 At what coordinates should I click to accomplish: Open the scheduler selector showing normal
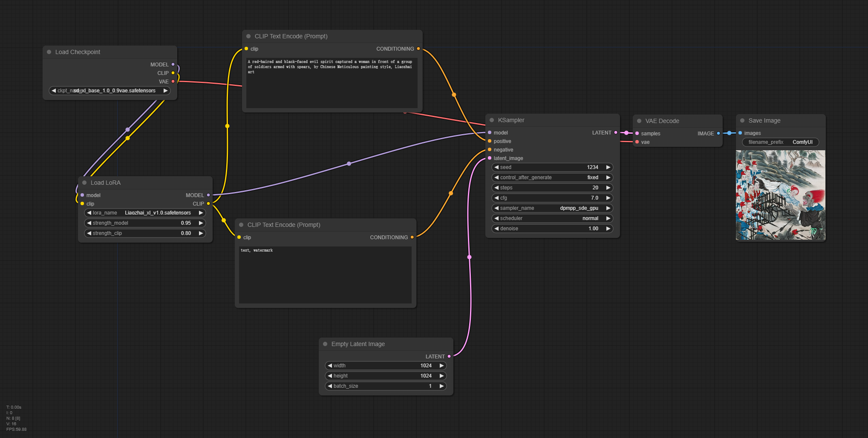click(552, 218)
